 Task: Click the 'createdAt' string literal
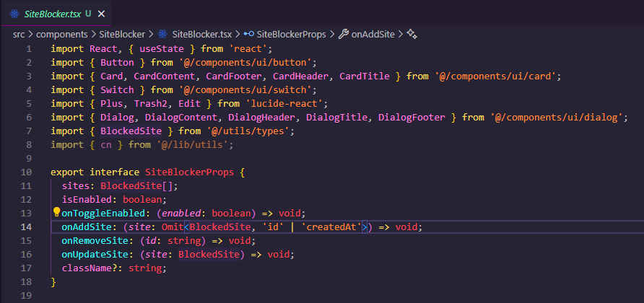(331, 227)
